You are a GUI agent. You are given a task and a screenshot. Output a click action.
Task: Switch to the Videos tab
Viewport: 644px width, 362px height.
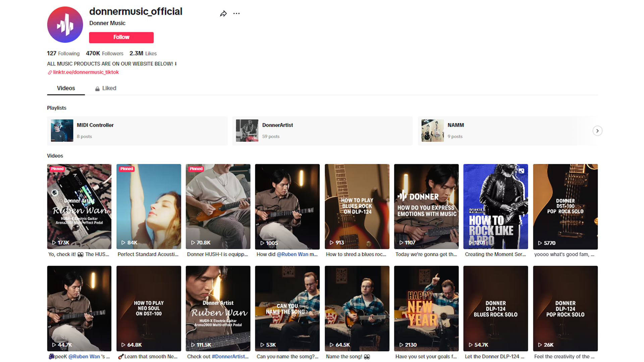66,88
